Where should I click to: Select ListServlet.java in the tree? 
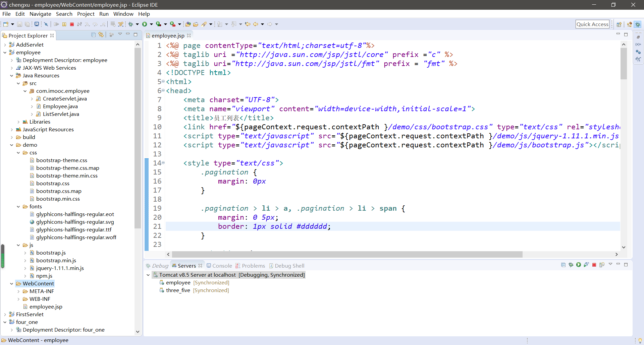pos(61,114)
